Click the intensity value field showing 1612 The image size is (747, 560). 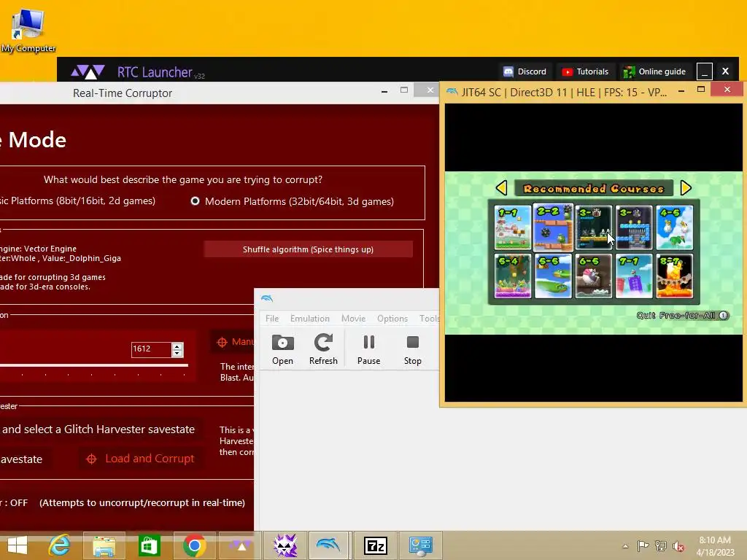click(x=151, y=349)
